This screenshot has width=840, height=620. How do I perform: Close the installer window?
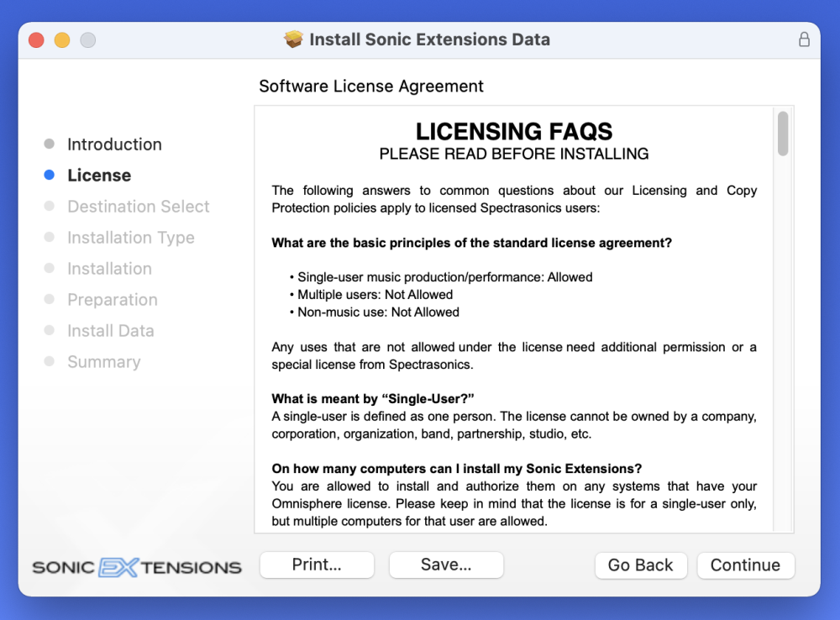tap(36, 40)
